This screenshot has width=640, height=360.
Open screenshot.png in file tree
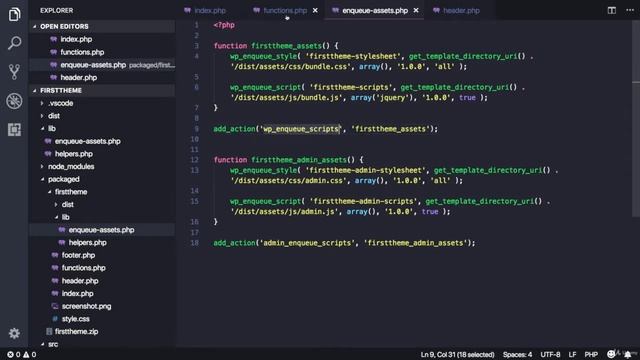click(87, 306)
